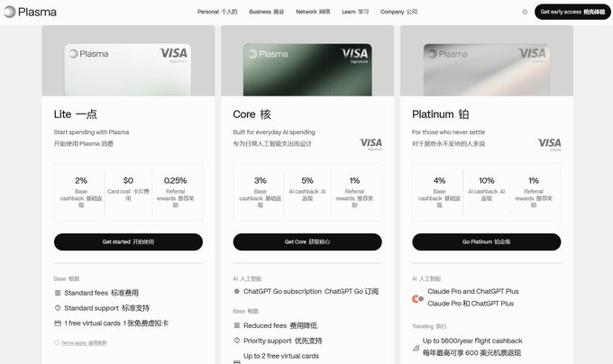Image resolution: width=613 pixels, height=364 pixels.
Task: Click the 1% Referral rewards stat in Core
Action: 354,192
